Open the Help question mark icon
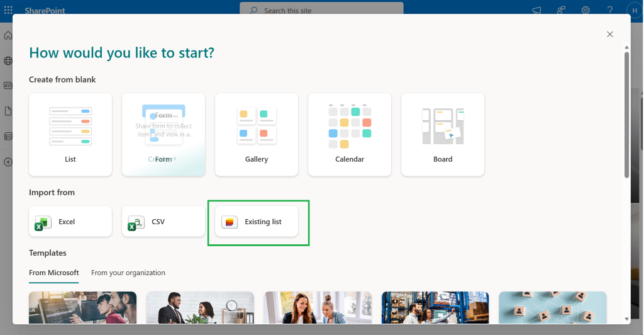This screenshot has height=335, width=644. 610,10
